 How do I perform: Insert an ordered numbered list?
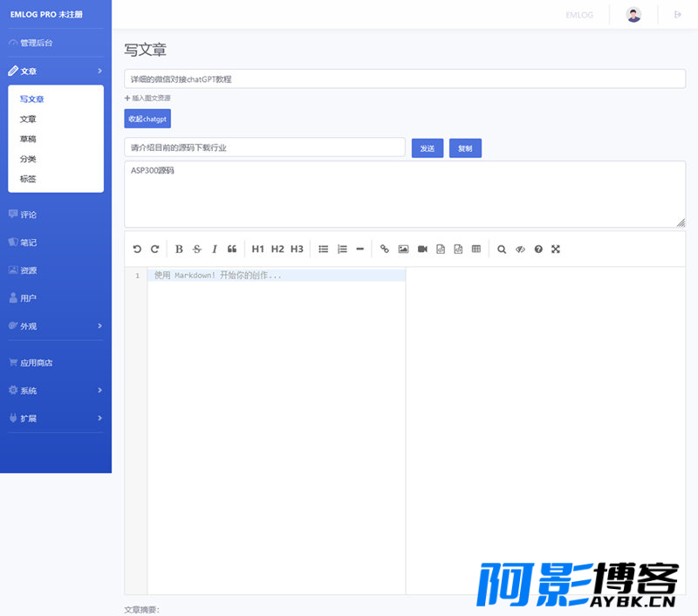coord(342,250)
